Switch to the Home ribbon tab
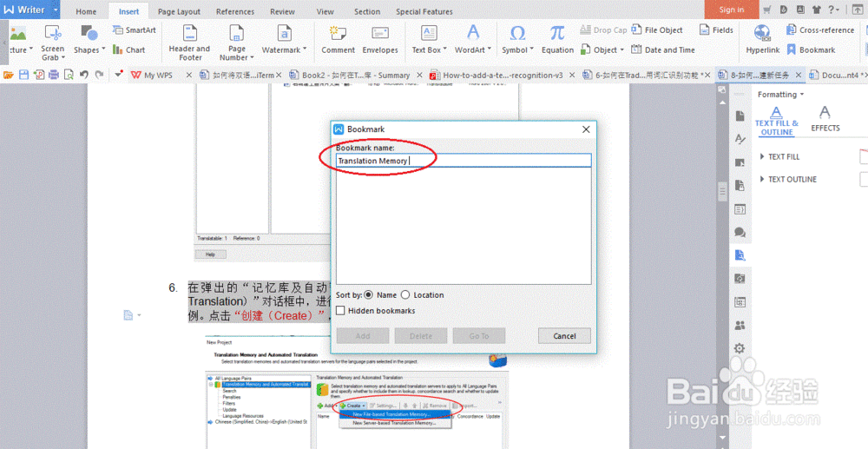 click(86, 11)
